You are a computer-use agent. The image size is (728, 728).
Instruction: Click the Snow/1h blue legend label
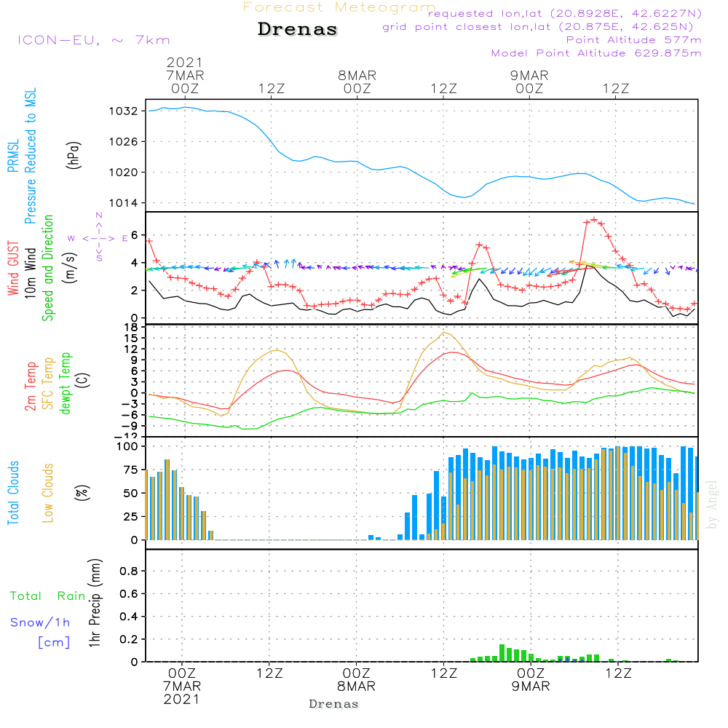tap(40, 622)
